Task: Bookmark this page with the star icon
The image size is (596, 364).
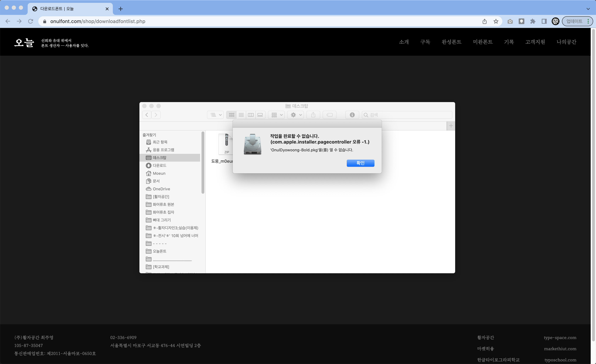Action: pos(496,21)
